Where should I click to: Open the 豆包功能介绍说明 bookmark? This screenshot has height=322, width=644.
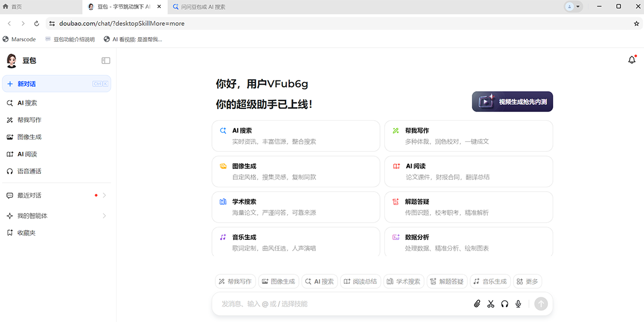click(x=70, y=39)
